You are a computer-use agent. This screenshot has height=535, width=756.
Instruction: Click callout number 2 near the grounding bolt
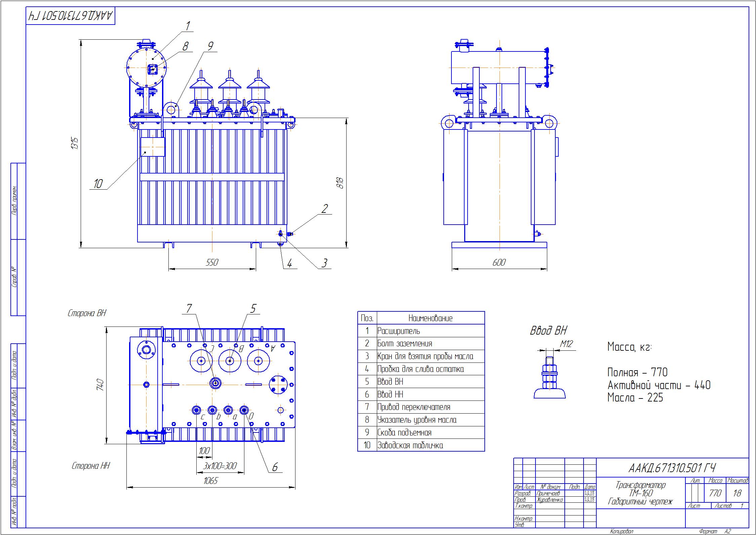[x=324, y=209]
